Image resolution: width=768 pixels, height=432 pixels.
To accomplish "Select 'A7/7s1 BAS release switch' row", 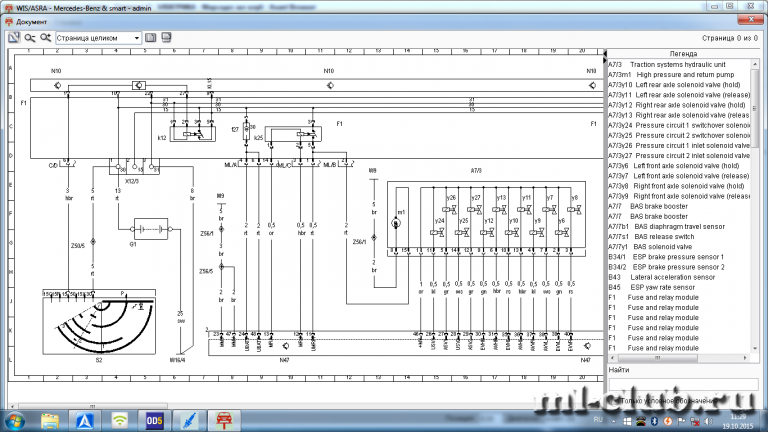I will [679, 237].
